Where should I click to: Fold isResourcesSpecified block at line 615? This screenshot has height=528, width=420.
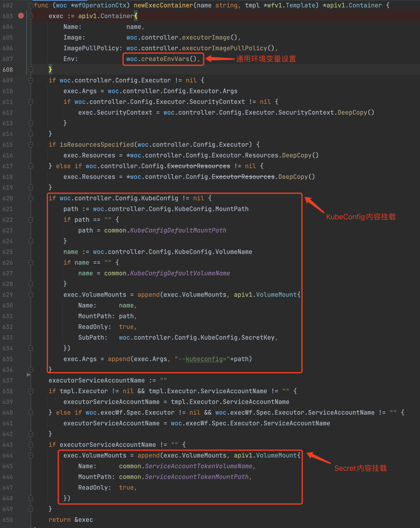pos(31,145)
